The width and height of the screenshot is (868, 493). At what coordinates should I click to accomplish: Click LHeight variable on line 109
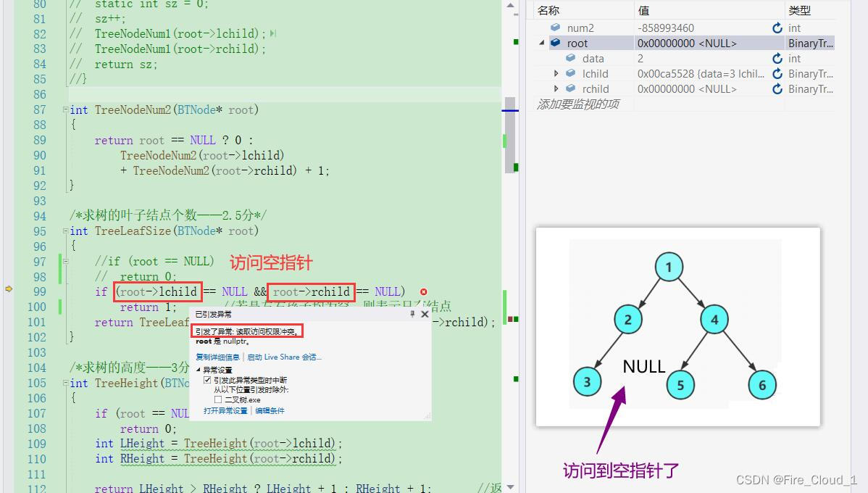[142, 444]
